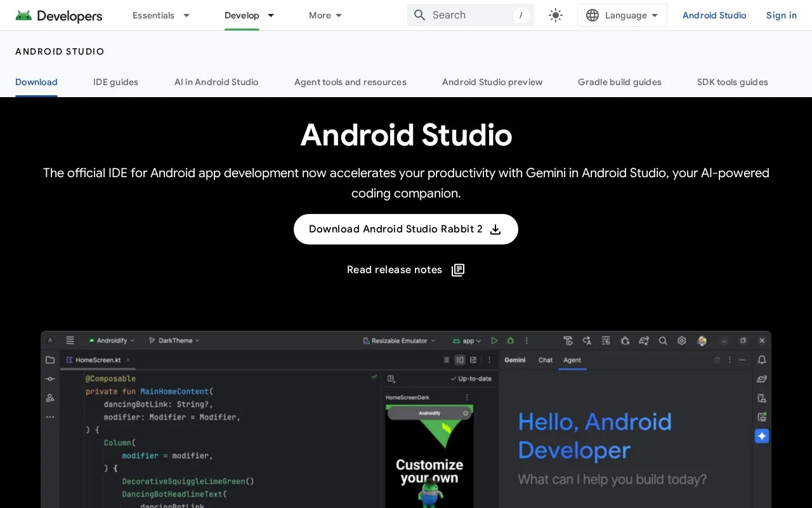Screen dimensions: 812x508
Task: Click the Debug bug icon next to Run
Action: pos(510,341)
